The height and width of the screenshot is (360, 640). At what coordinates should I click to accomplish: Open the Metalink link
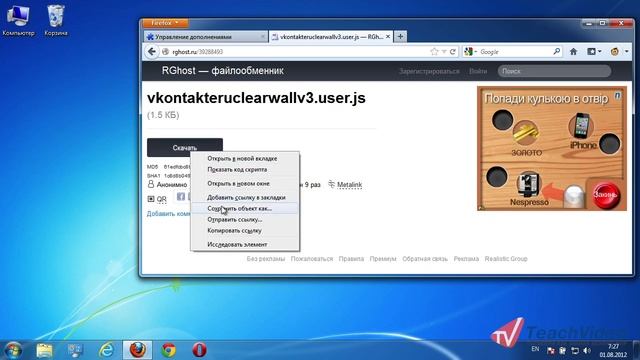pos(349,185)
